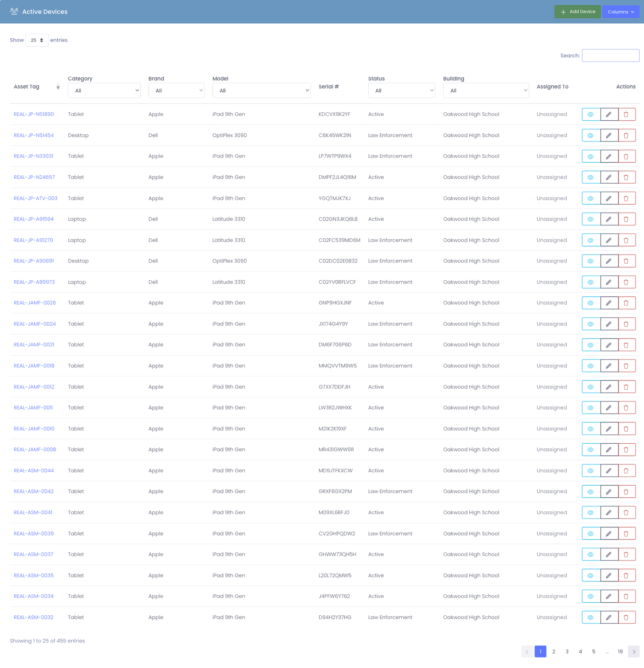Open the Building filter dropdown
Viewport: 644px width, 668px height.
(x=486, y=91)
